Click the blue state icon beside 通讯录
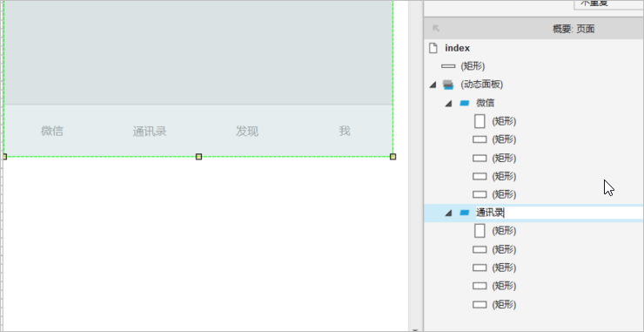Screen dimensions: 644x332 (x=465, y=213)
